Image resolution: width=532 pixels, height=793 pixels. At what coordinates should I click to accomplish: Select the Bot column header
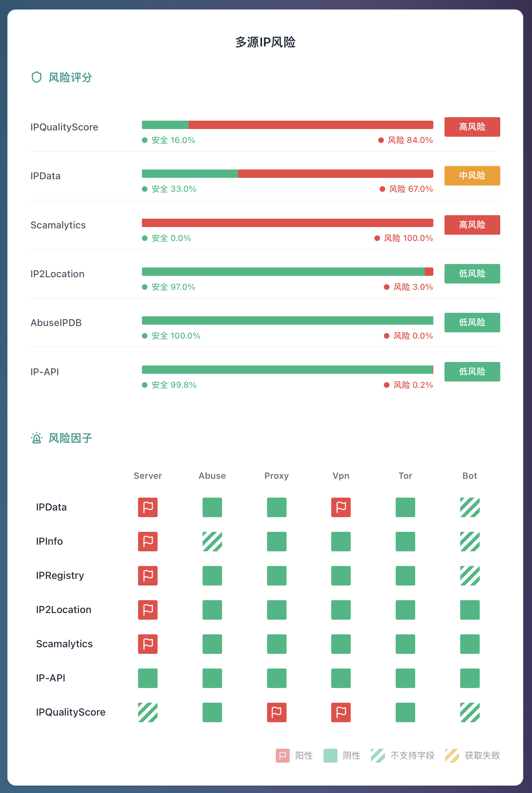(470, 476)
